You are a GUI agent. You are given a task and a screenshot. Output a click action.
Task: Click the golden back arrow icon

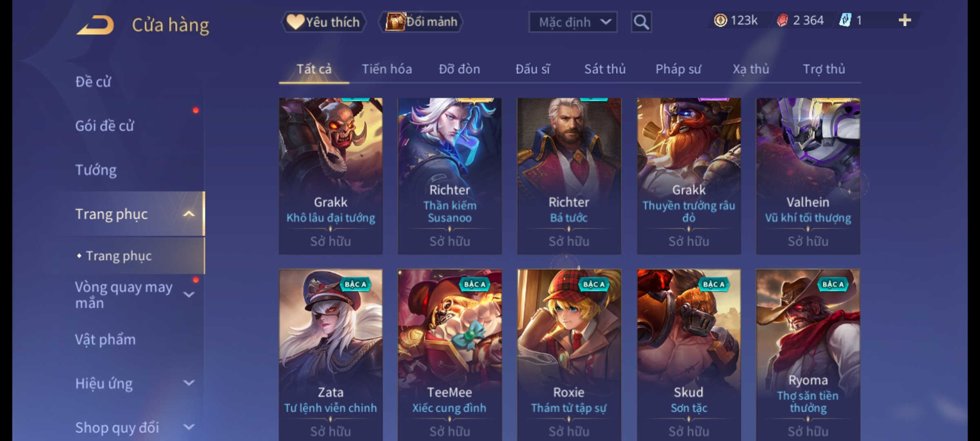tap(96, 25)
